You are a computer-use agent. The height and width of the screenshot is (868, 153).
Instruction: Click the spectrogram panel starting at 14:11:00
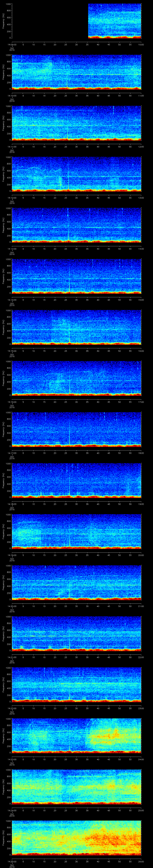(76, 123)
